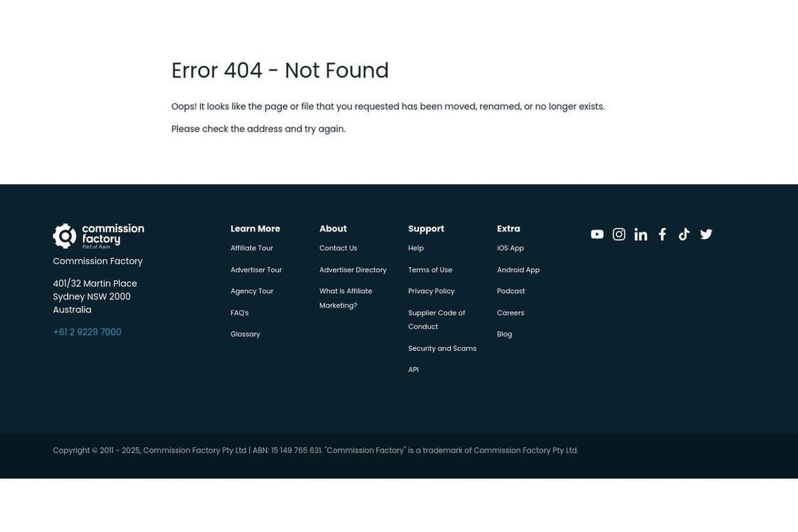
Task: Visit the LinkedIn profile icon
Action: coord(641,235)
